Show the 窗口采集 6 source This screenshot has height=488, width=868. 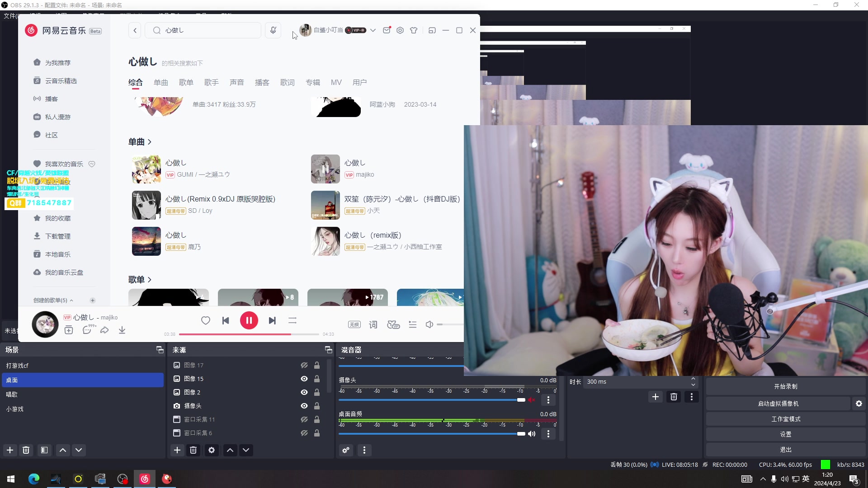click(x=304, y=433)
